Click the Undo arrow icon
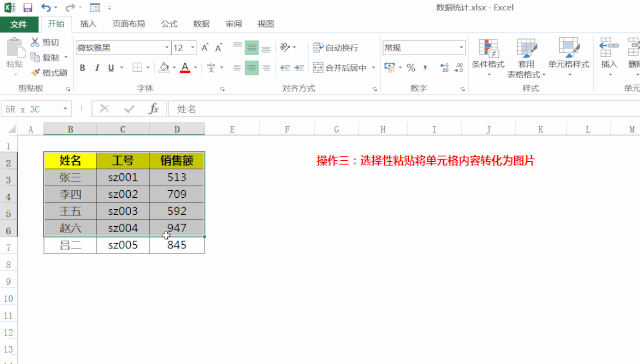This screenshot has width=640, height=364. point(46,7)
